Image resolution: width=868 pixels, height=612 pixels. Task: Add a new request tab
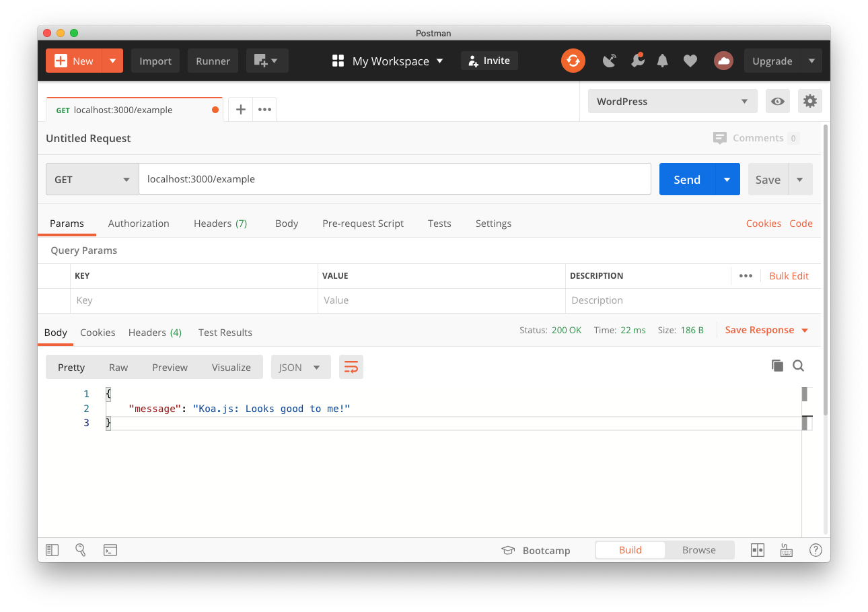tap(240, 109)
